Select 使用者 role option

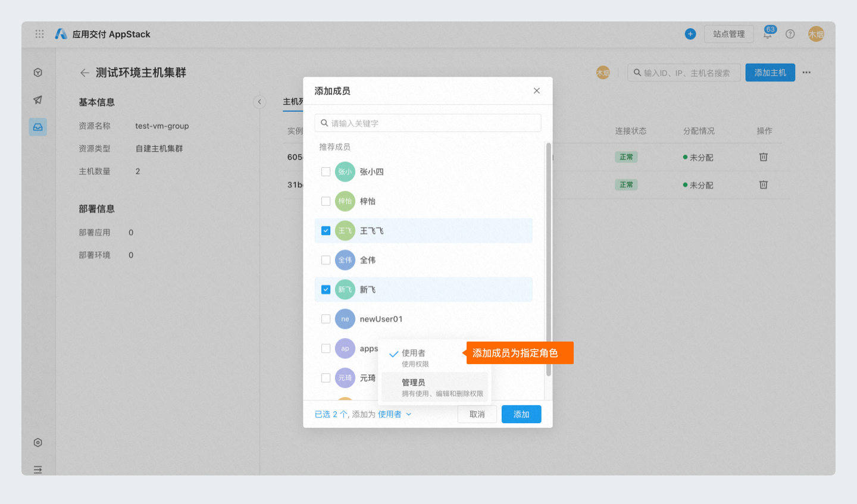click(435, 358)
